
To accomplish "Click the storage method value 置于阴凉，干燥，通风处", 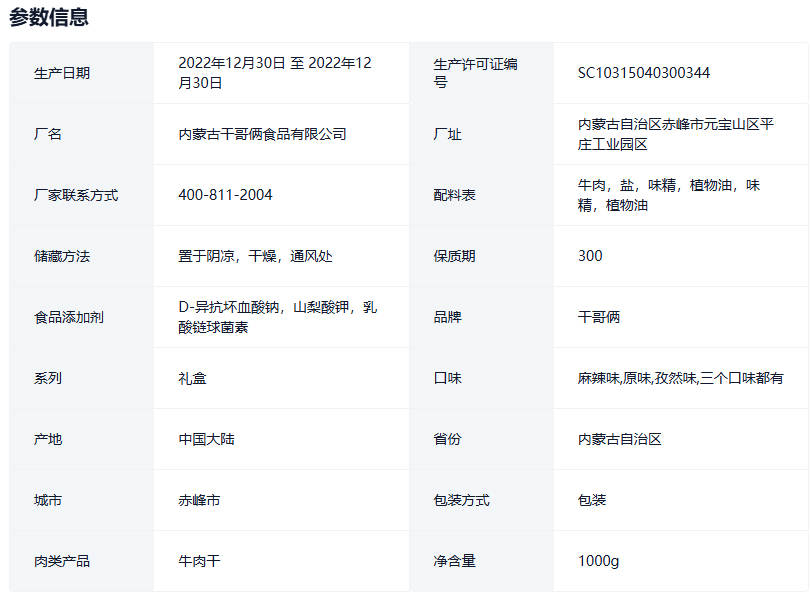I will [x=255, y=256].
